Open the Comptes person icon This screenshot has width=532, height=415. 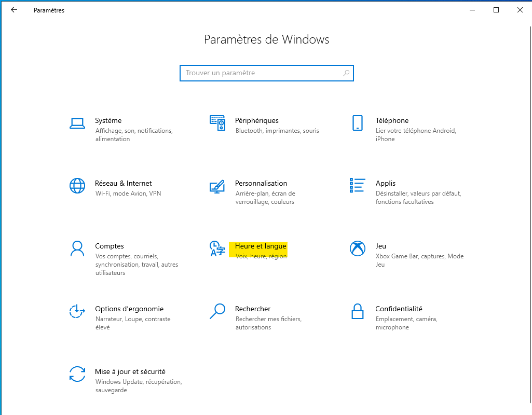pos(77,248)
